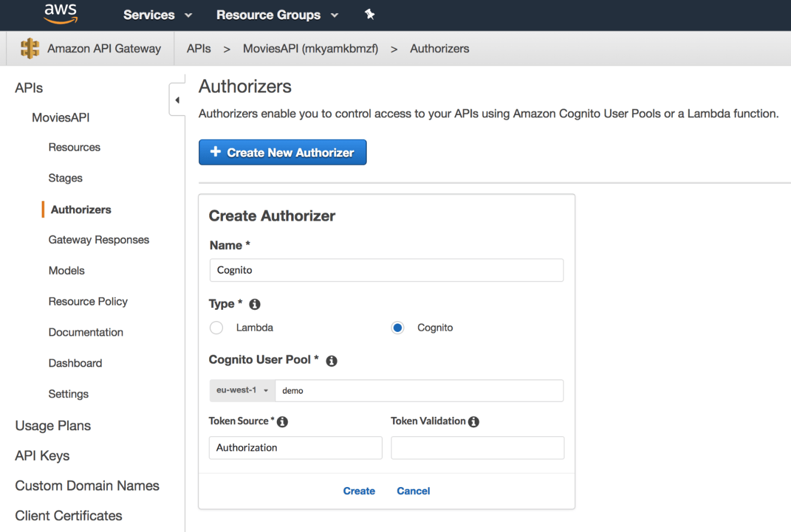The height and width of the screenshot is (532, 791).
Task: Collapse the left navigation panel arrow
Action: tap(177, 100)
